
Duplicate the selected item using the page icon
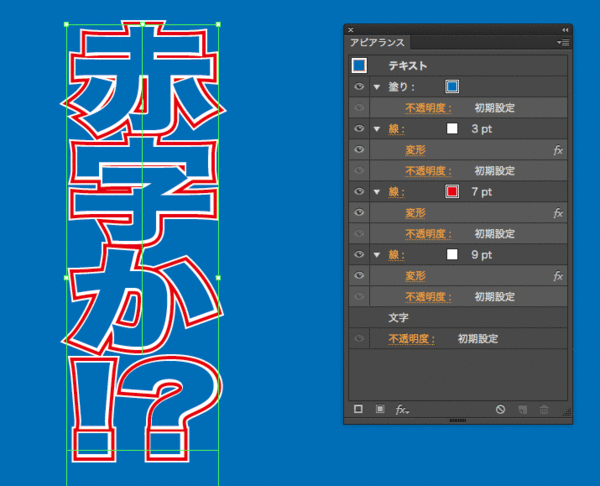522,409
